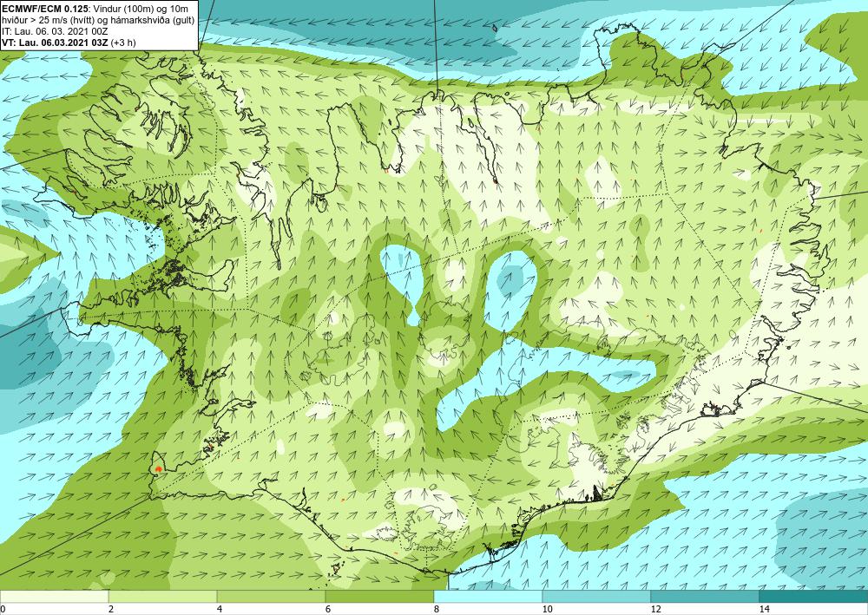Click the 'ECMWF/ECM 0.125' title text
Image resolution: width=868 pixels, height=615 pixels.
(44, 9)
